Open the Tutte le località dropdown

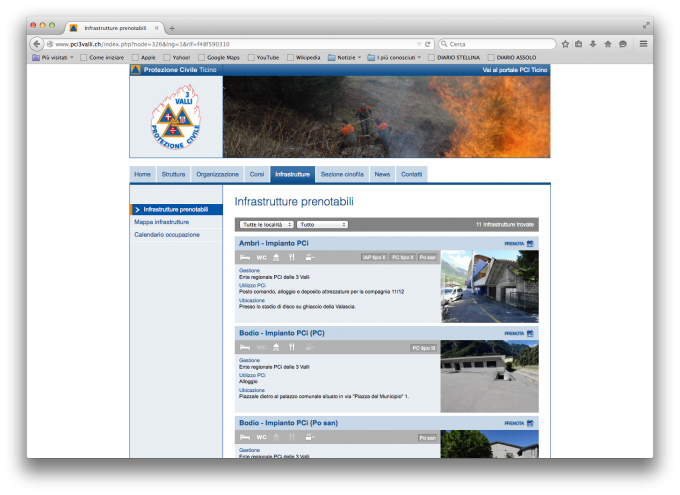[x=267, y=224]
